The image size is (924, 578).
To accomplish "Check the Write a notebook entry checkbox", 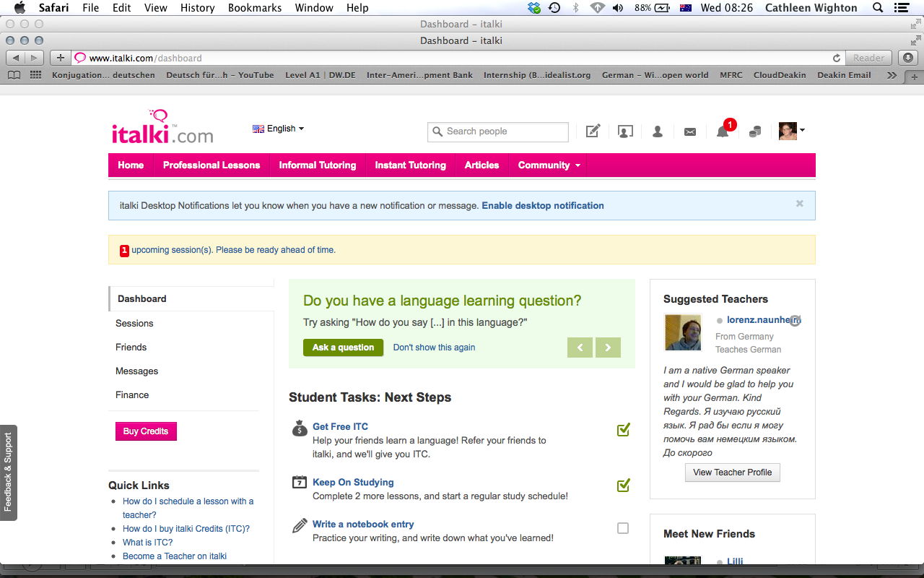I will click(x=623, y=528).
